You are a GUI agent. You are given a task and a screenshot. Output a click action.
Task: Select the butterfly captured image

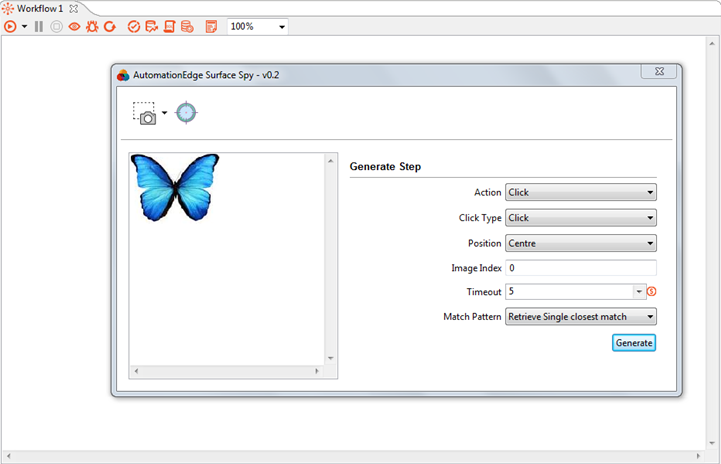click(175, 187)
